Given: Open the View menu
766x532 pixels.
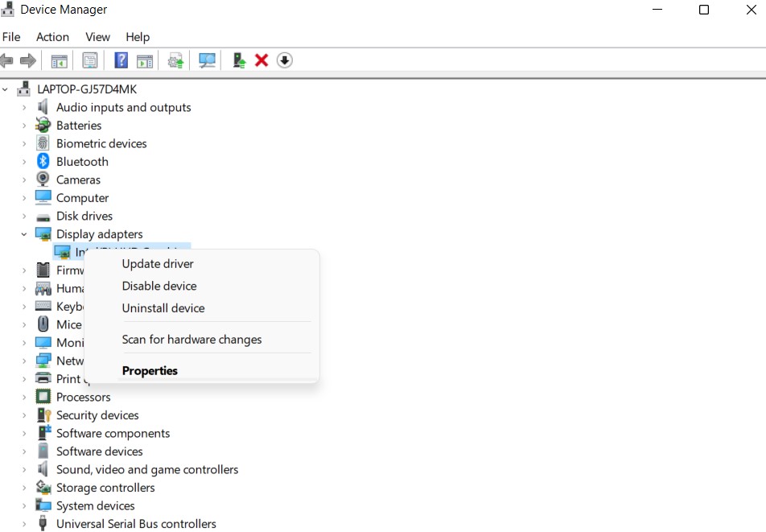Looking at the screenshot, I should point(97,37).
